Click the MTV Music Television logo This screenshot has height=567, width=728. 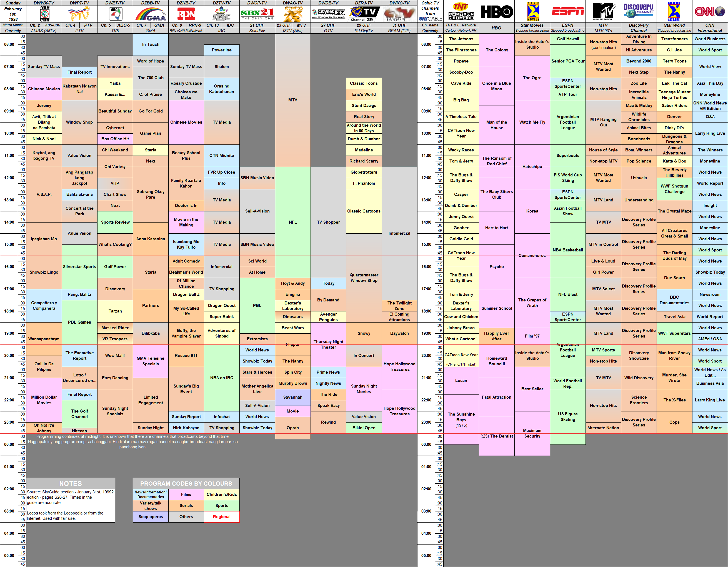pos(603,12)
